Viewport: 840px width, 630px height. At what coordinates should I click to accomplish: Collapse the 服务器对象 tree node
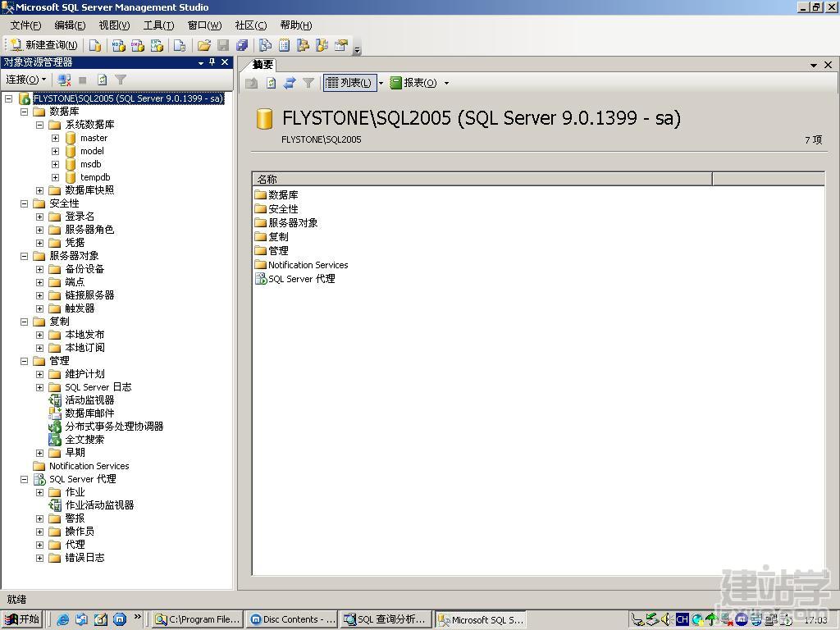24,256
